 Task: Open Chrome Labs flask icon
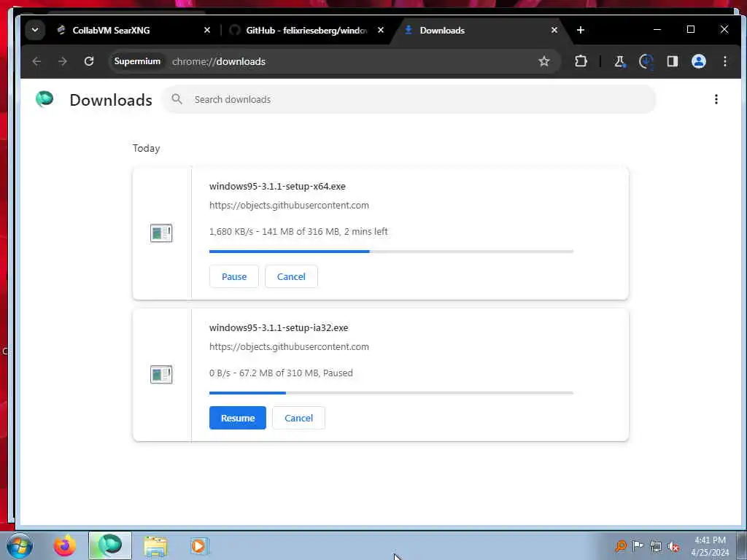point(620,61)
